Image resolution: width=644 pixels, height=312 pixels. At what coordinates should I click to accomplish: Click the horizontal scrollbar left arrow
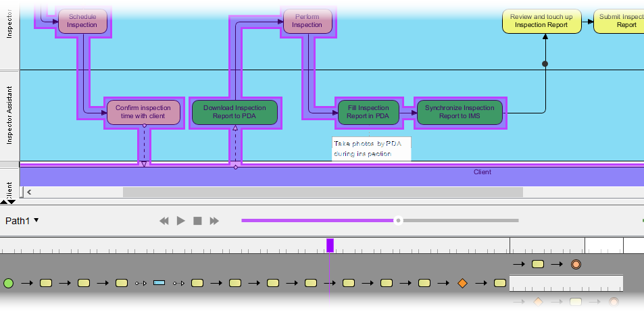30,192
